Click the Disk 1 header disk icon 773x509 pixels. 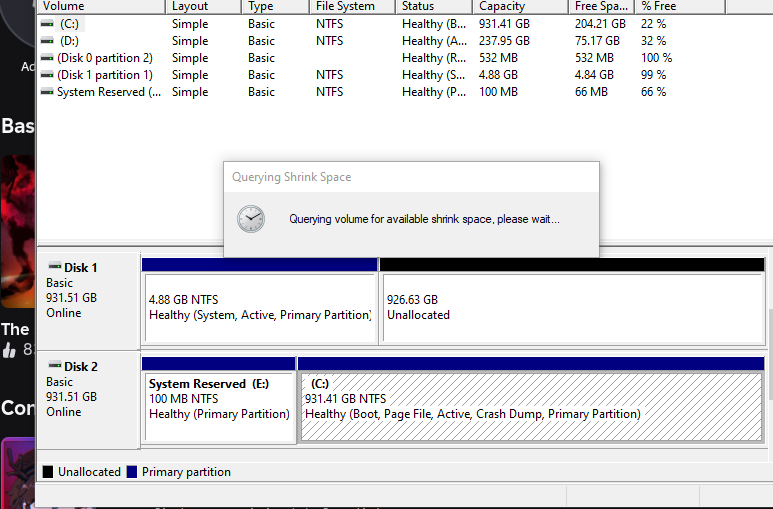55,266
